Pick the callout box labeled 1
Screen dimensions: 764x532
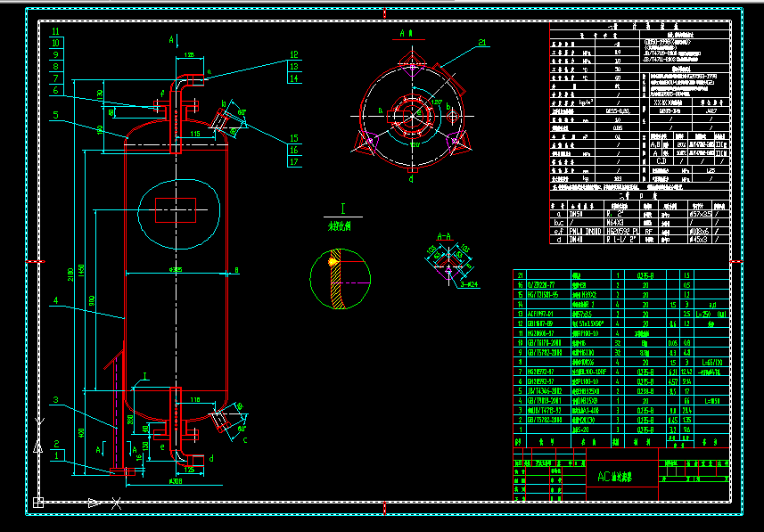click(57, 455)
